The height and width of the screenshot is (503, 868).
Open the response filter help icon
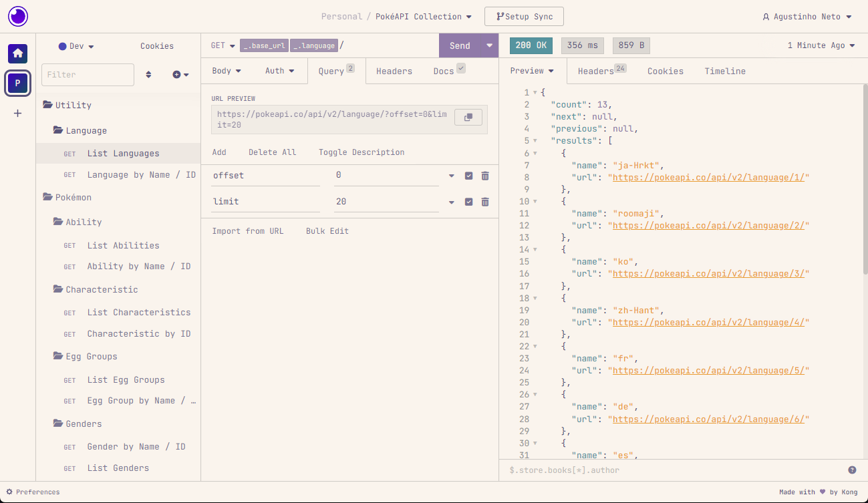tap(853, 470)
